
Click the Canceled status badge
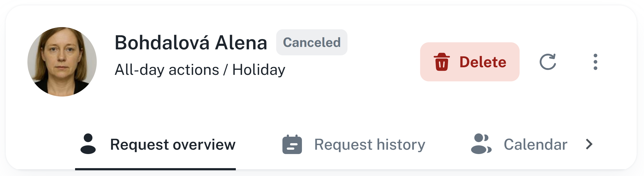click(312, 42)
